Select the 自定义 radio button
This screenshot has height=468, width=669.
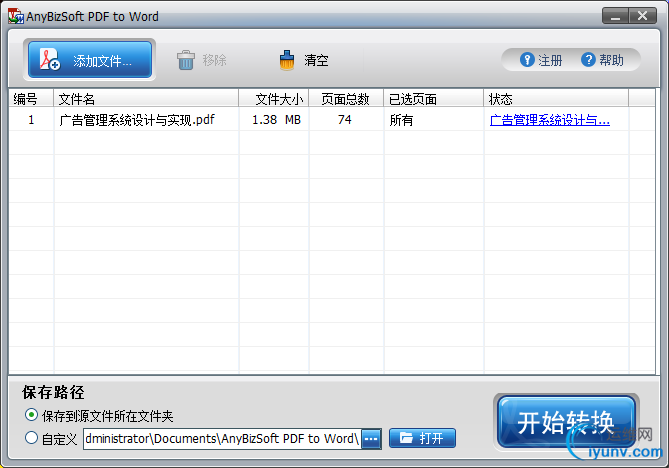pyautogui.click(x=31, y=438)
